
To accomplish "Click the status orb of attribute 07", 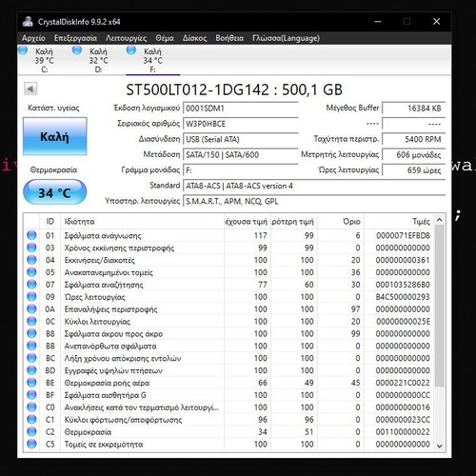I will (31, 285).
